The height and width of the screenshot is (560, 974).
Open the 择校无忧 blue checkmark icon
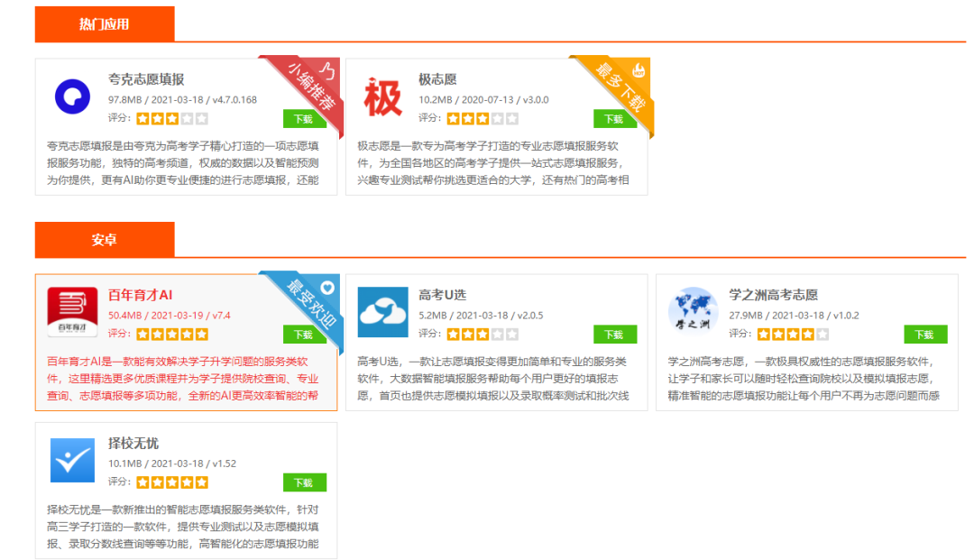(72, 460)
